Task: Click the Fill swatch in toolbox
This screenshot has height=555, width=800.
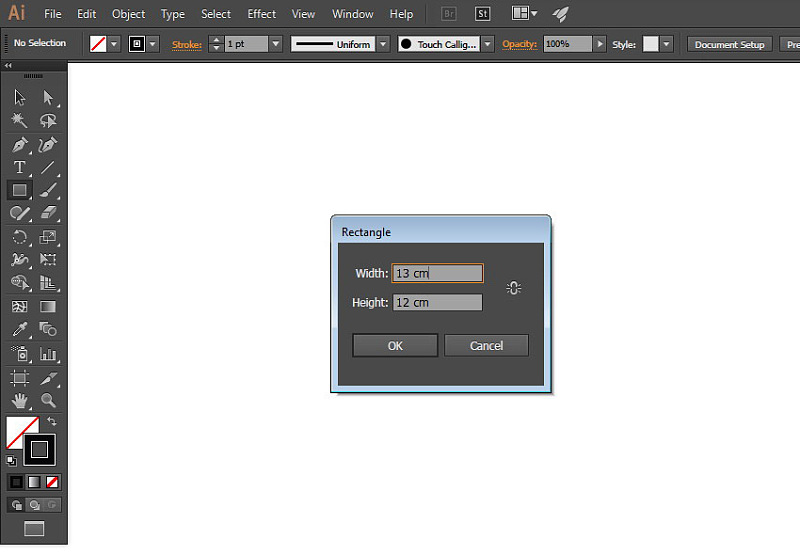Action: point(20,431)
